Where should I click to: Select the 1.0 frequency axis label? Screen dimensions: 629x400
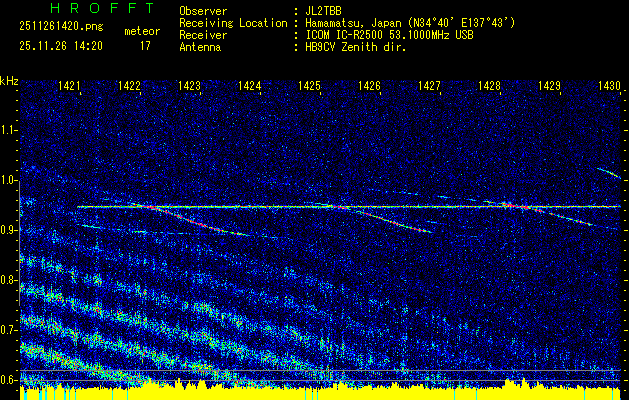click(x=9, y=180)
